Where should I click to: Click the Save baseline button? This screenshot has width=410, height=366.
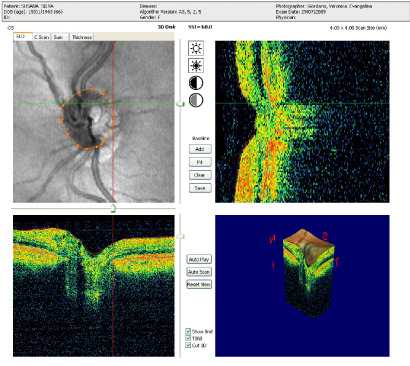(200, 188)
